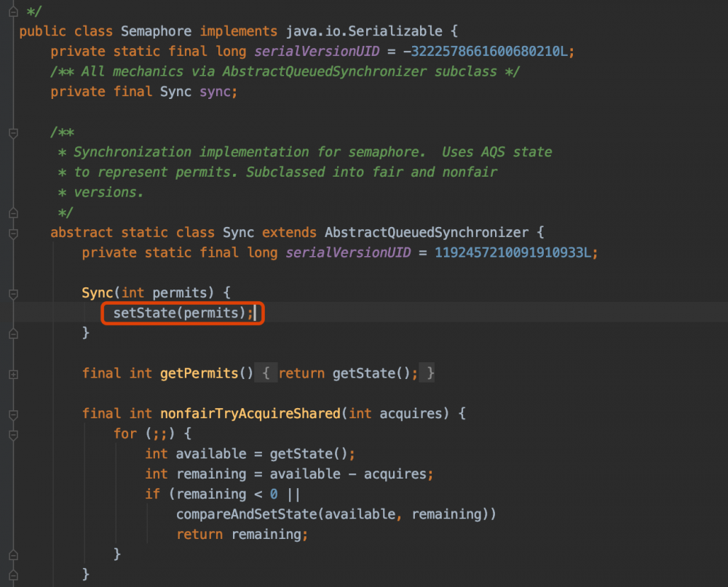Click compareAndSetState call
The height and width of the screenshot is (587, 728).
pyautogui.click(x=247, y=514)
